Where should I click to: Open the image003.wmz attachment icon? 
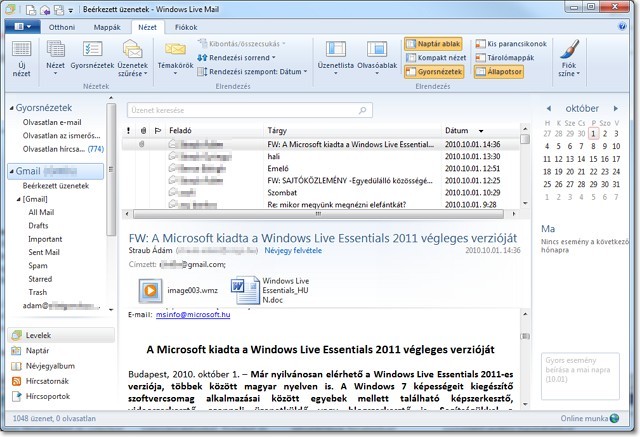pos(150,291)
